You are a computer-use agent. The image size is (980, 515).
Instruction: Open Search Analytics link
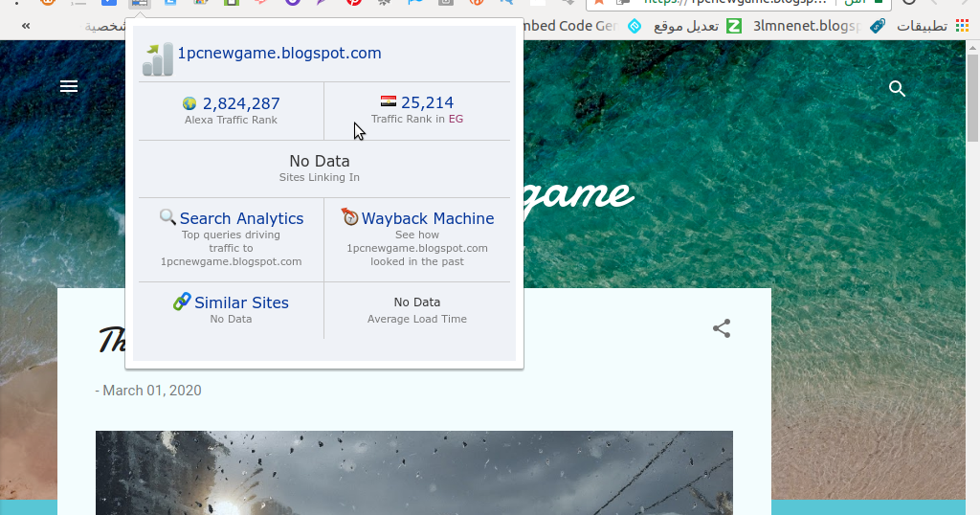(241, 218)
